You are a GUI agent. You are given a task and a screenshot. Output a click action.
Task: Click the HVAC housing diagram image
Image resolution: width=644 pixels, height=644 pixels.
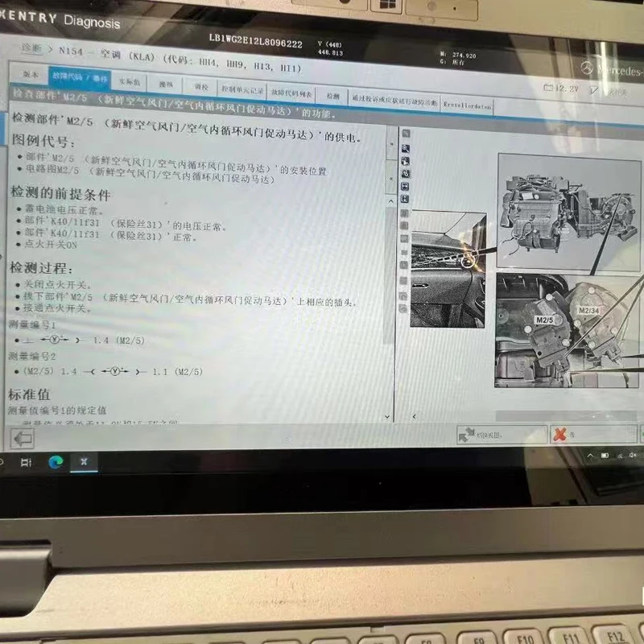(568, 213)
